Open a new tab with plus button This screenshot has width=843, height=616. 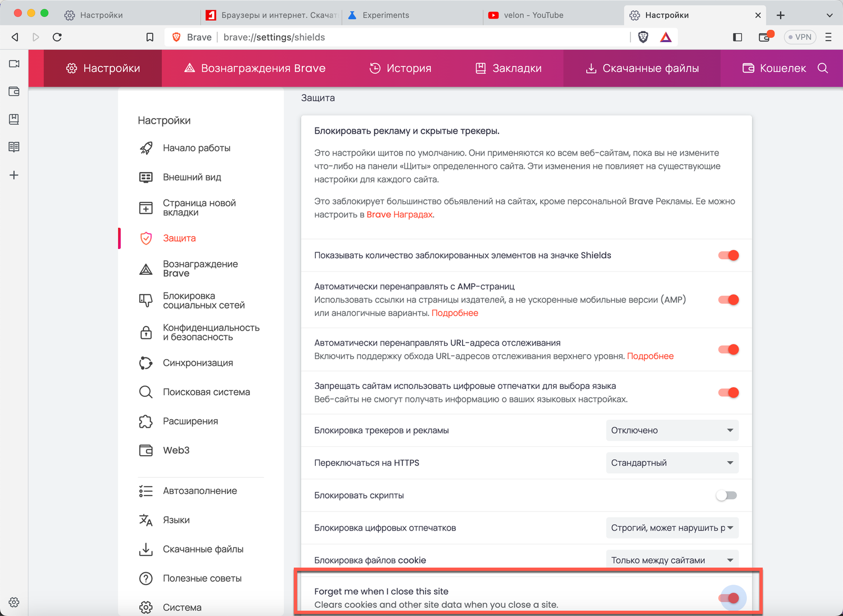click(x=781, y=15)
